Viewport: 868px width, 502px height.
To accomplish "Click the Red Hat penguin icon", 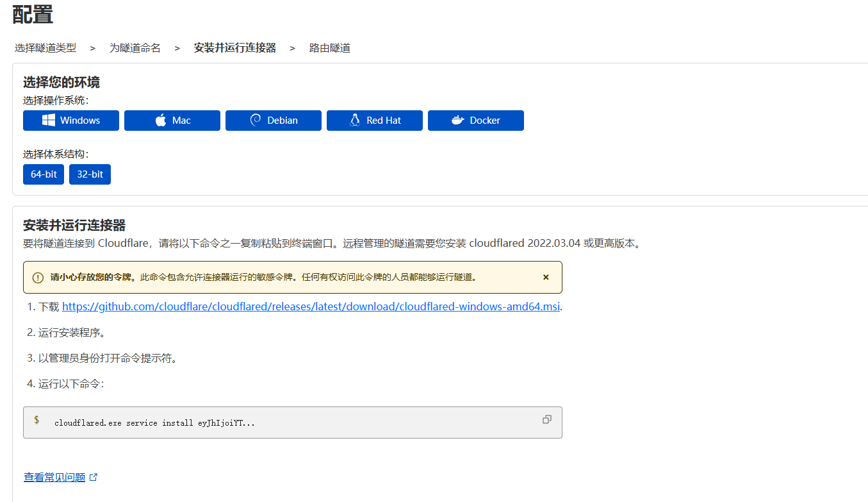I will (355, 121).
